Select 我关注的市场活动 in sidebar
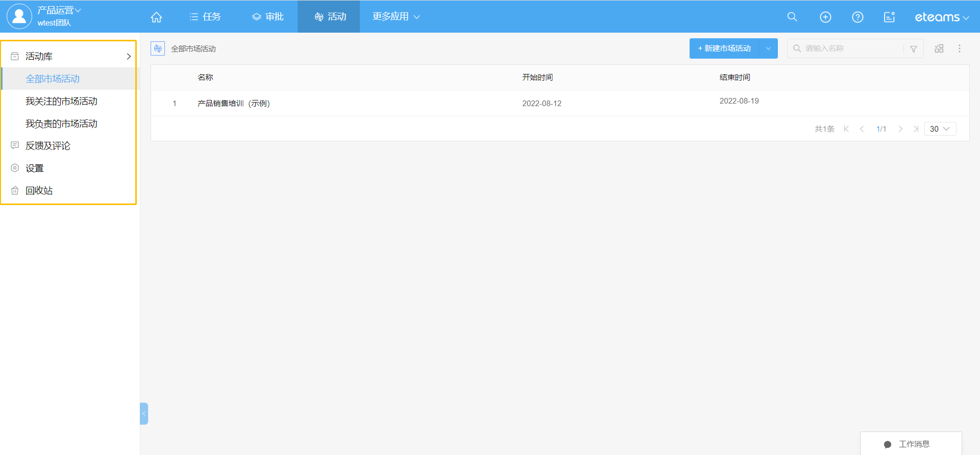The height and width of the screenshot is (455, 980). point(61,102)
